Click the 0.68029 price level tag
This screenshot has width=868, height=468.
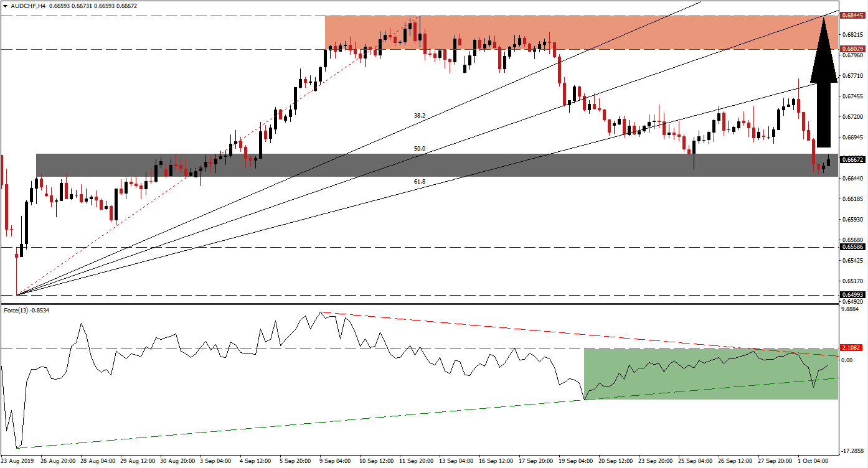click(x=851, y=49)
